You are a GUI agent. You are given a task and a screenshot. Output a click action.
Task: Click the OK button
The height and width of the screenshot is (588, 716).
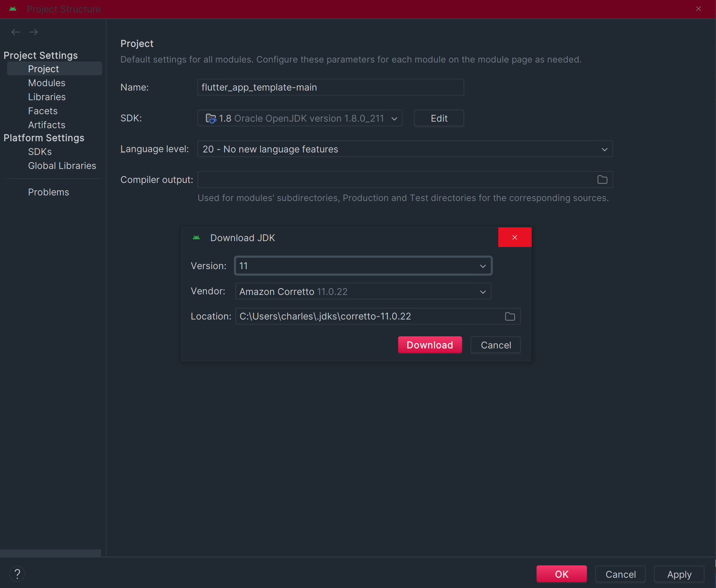coord(561,574)
